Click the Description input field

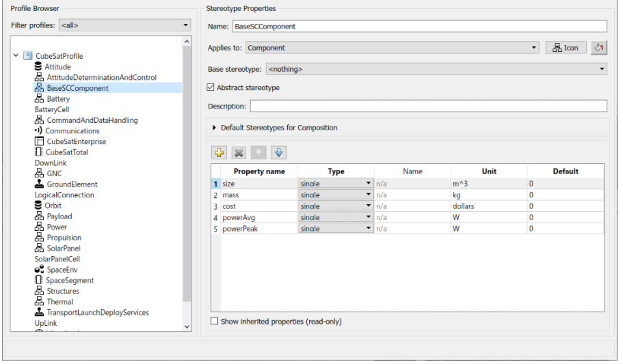[428, 107]
